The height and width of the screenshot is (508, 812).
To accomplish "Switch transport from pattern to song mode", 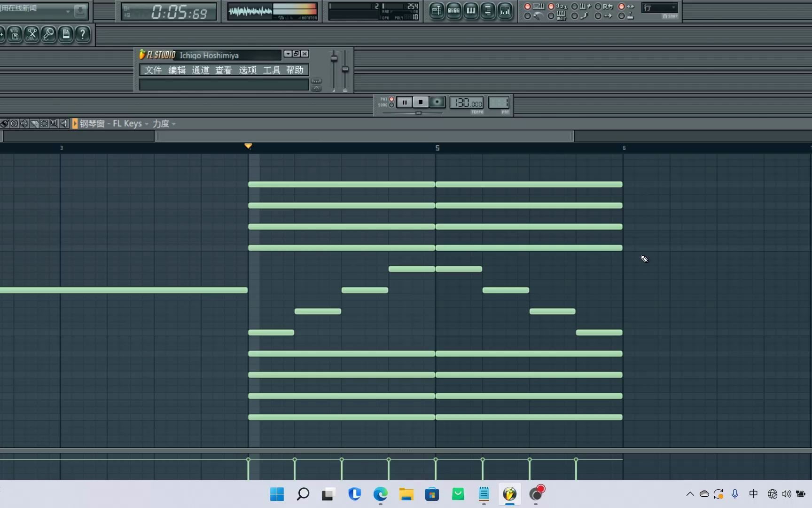I will [391, 106].
